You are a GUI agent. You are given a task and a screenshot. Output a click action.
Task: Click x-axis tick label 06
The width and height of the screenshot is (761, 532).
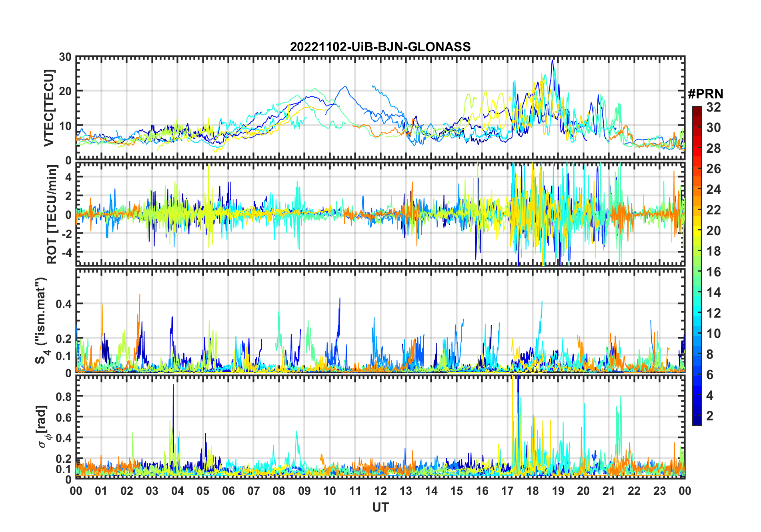(228, 491)
